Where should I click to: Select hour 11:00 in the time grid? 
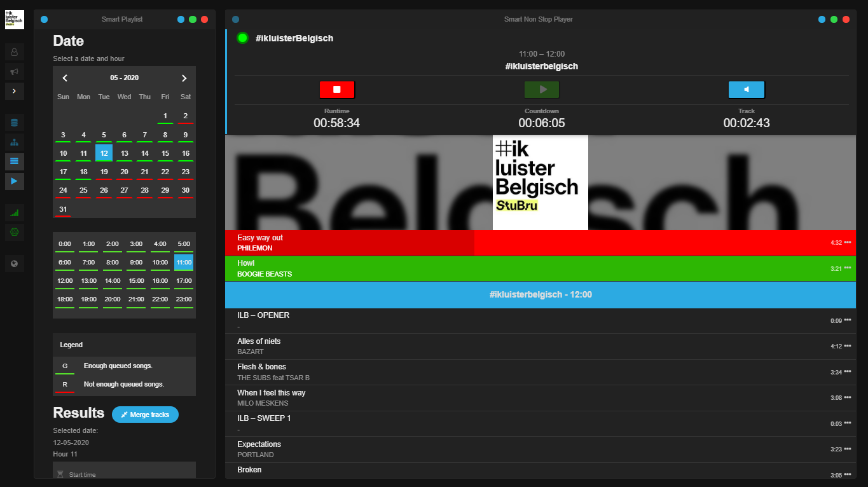point(183,262)
